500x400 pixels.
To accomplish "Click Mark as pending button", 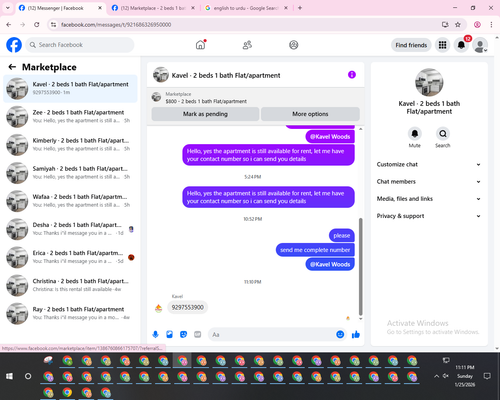I will pyautogui.click(x=205, y=114).
